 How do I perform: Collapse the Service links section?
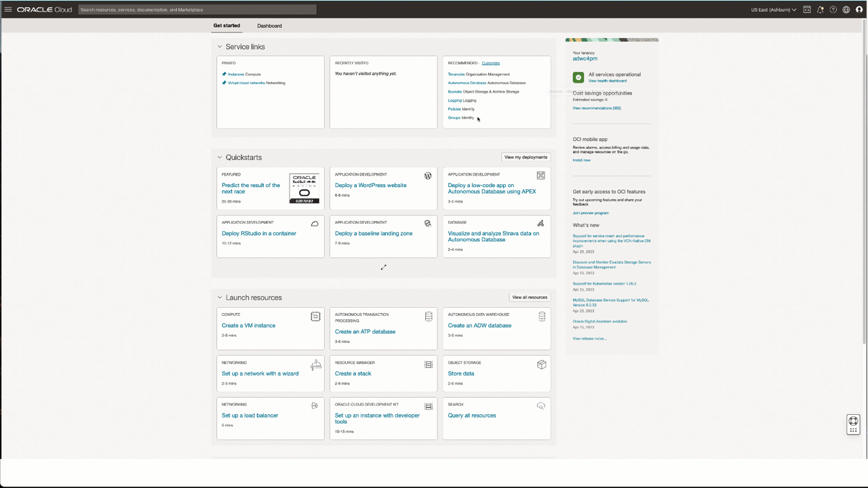[x=220, y=47]
